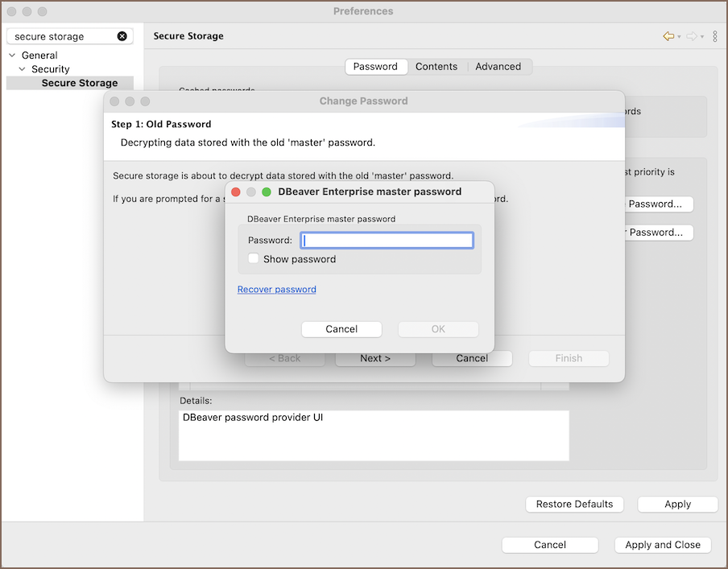Click the green zoom button on master password dialog

(x=267, y=192)
